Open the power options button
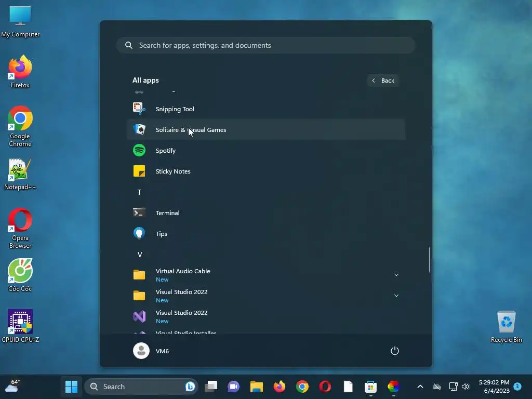The height and width of the screenshot is (399, 532). click(395, 351)
